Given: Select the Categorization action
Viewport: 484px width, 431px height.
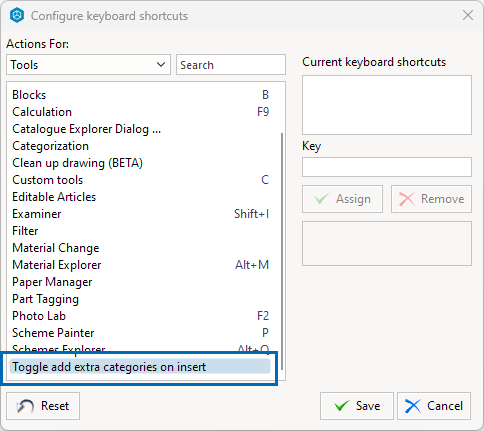Looking at the screenshot, I should click(x=140, y=146).
